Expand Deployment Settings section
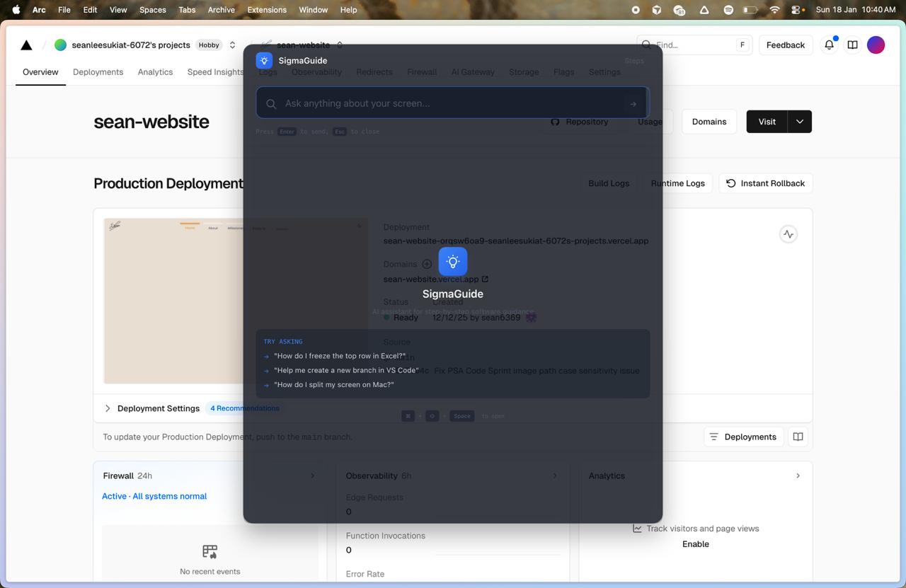Viewport: 906px width, 588px height. click(159, 408)
